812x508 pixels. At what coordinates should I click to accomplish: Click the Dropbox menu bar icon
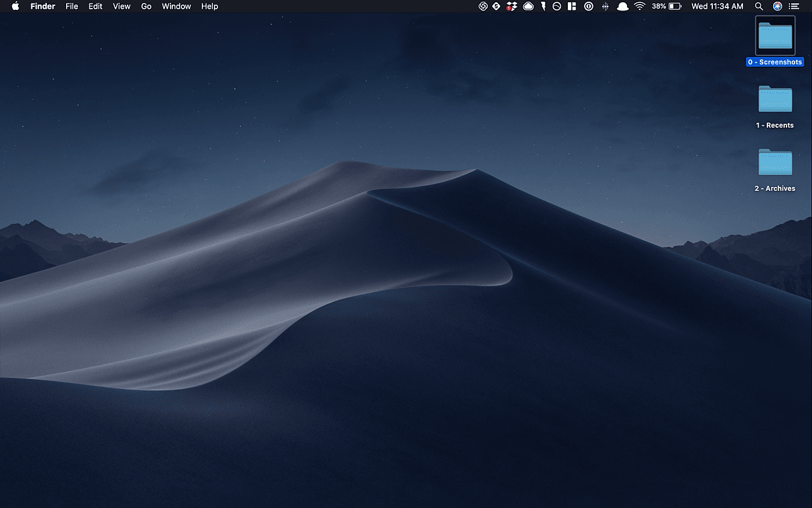tap(512, 6)
